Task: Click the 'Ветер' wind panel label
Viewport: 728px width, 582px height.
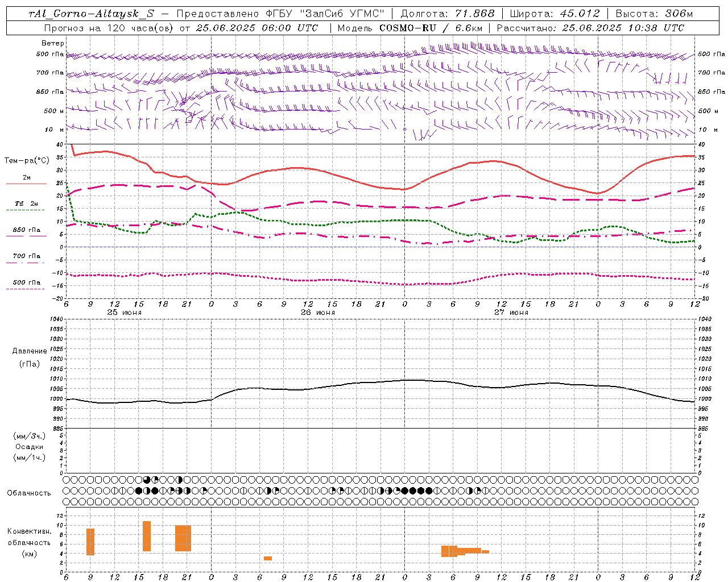Action: [x=53, y=43]
